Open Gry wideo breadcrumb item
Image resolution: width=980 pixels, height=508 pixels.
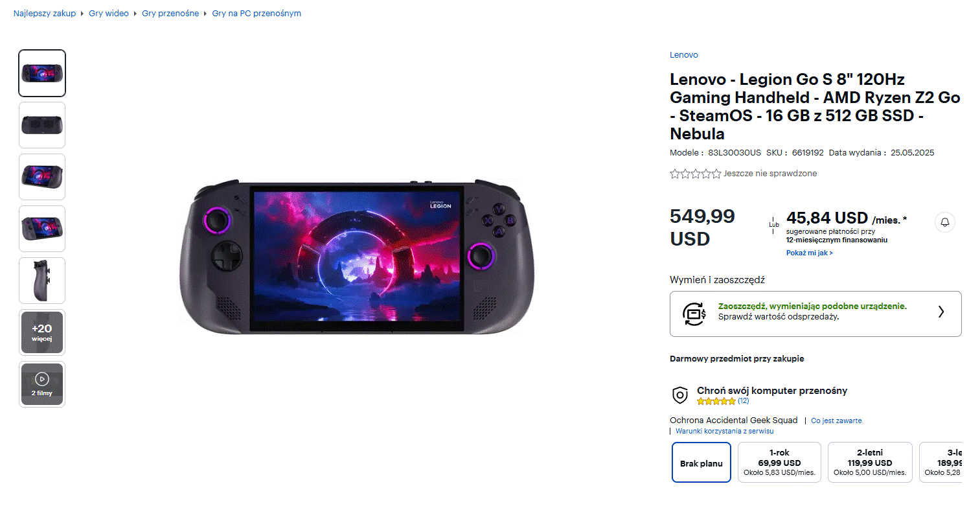click(x=109, y=13)
